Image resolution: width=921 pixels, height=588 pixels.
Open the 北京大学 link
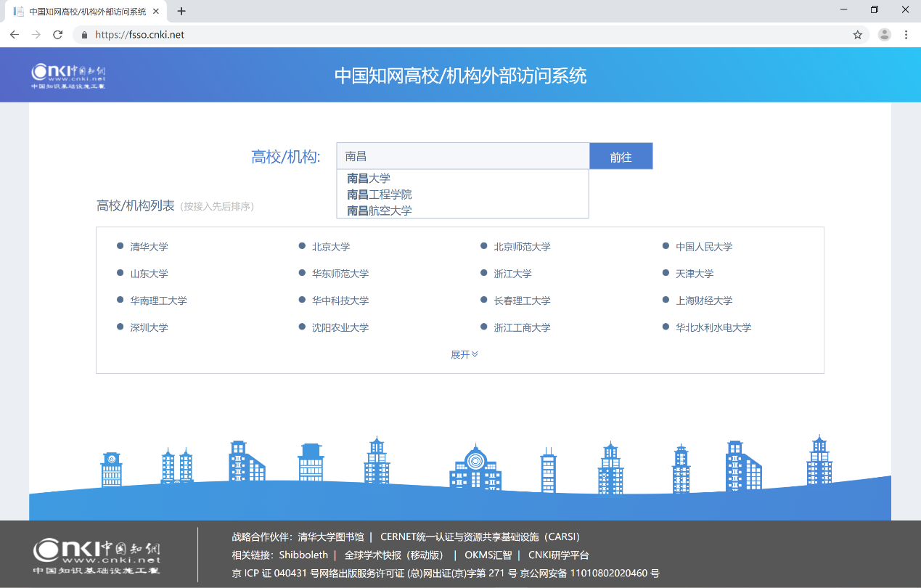pyautogui.click(x=331, y=247)
